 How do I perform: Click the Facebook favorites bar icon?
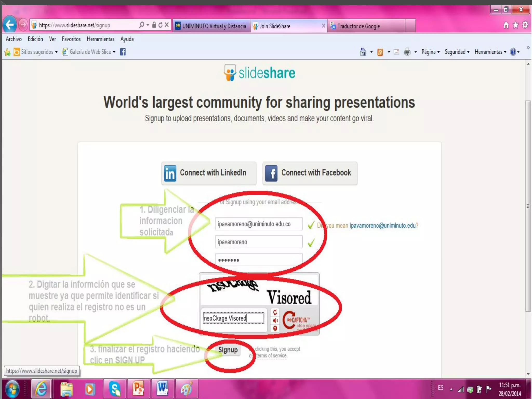123,52
